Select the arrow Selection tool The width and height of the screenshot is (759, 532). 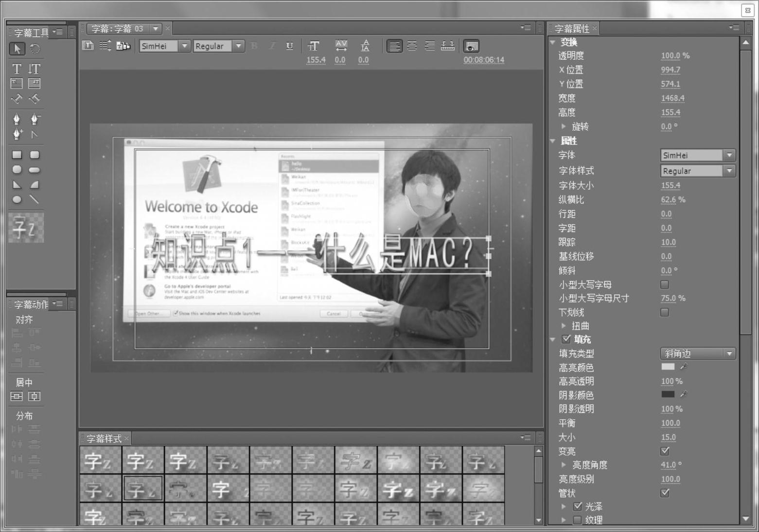pos(17,49)
